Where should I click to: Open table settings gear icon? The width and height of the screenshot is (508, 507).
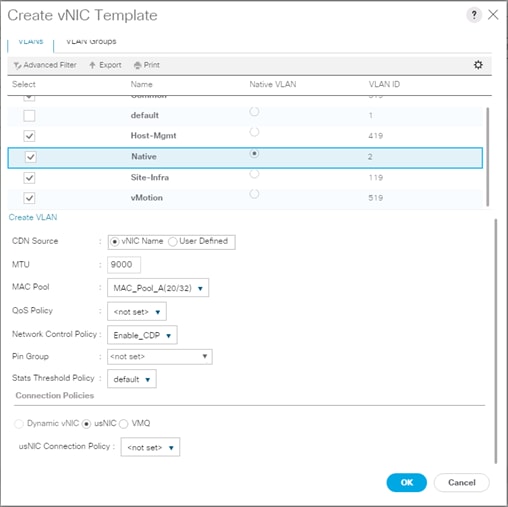point(478,65)
